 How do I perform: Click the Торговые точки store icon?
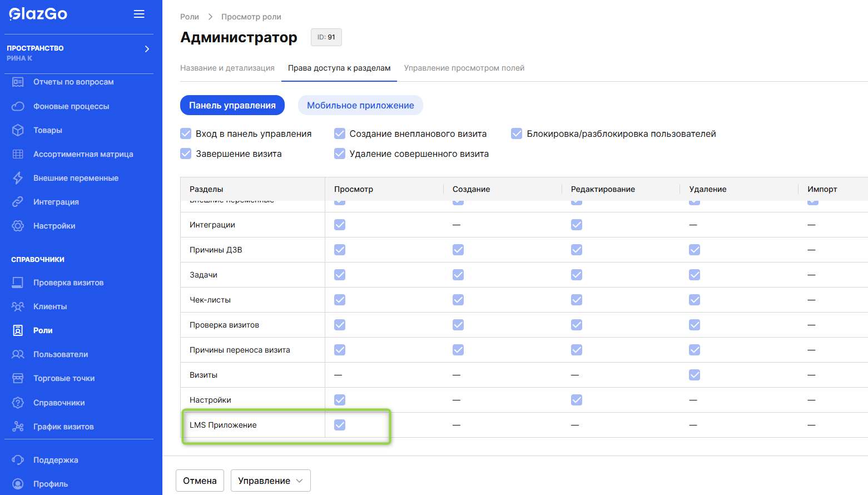[x=18, y=378]
